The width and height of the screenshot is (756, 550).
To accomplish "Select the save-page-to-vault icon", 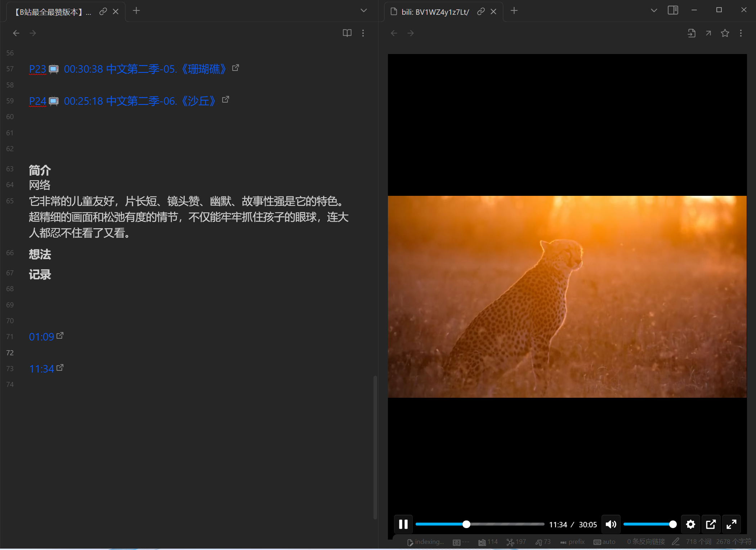I will click(692, 33).
